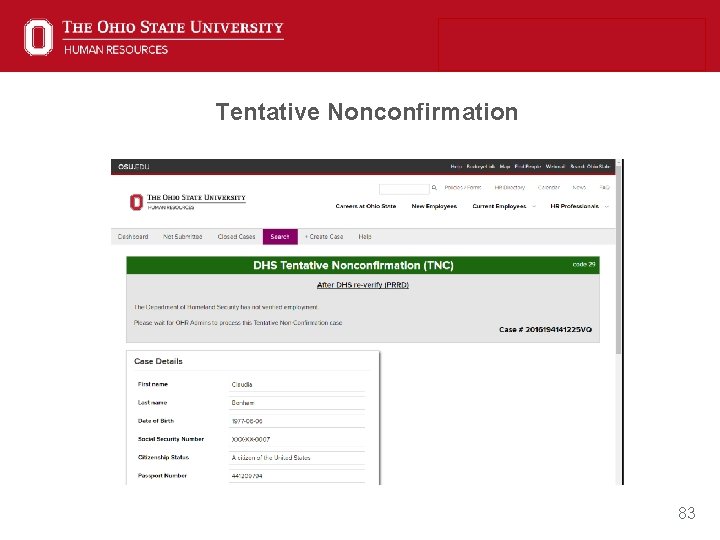Expand the Current Employees dropdown arrow
This screenshot has height=540, width=720.
point(534,207)
